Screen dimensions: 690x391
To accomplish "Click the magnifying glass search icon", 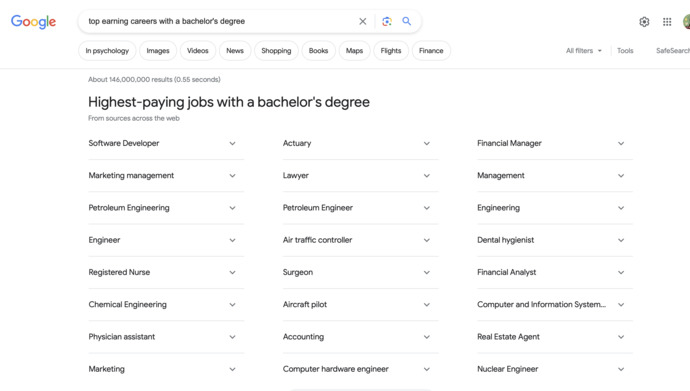I will point(407,21).
